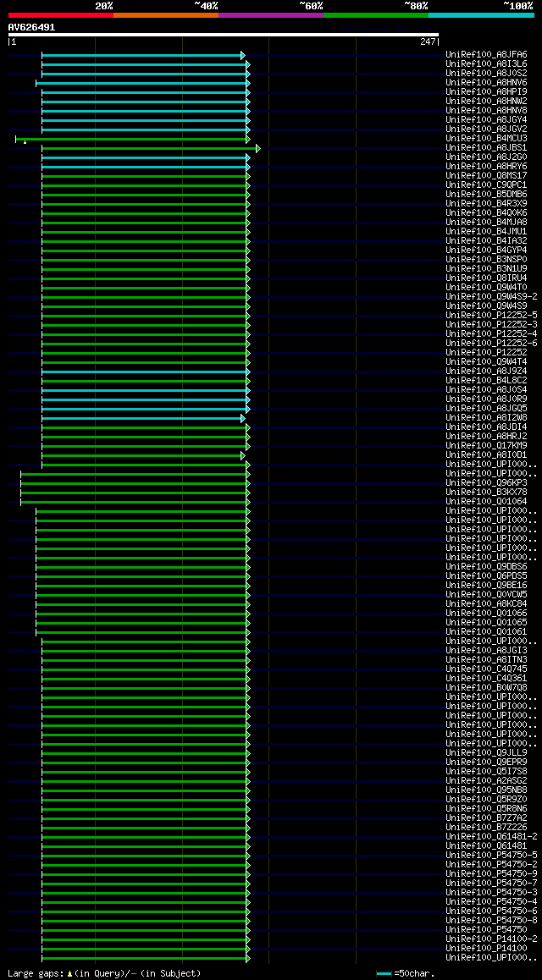Click the UniRef100_A8HNW2 label
The image size is (542, 980).
pyautogui.click(x=486, y=101)
